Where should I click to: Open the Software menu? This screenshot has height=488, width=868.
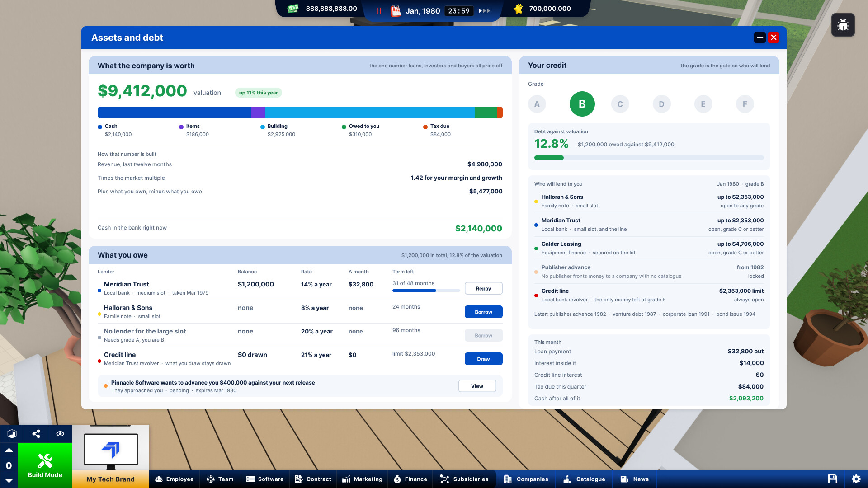point(265,479)
